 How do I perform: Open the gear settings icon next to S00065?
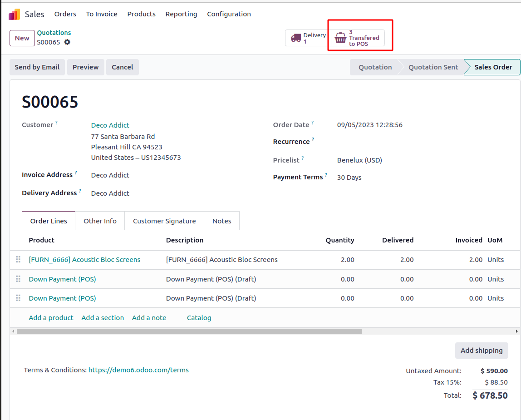67,42
